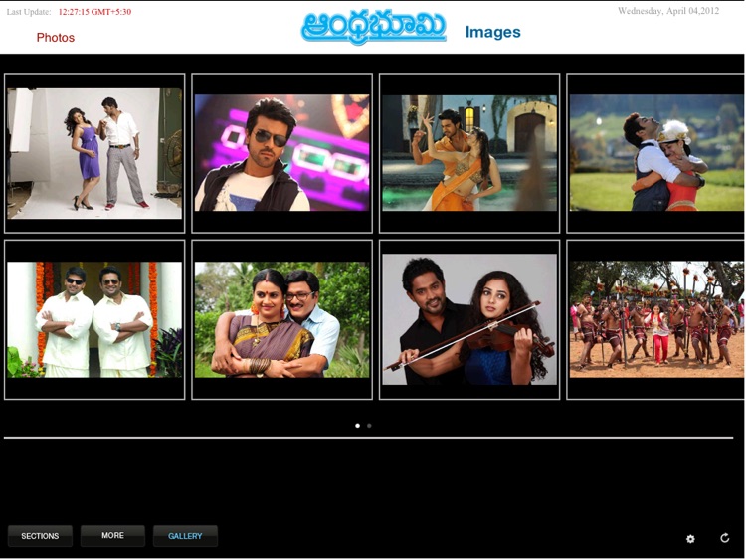Screen dimensions: 746x560
Task: Select the first gallery page dot
Action: point(357,426)
